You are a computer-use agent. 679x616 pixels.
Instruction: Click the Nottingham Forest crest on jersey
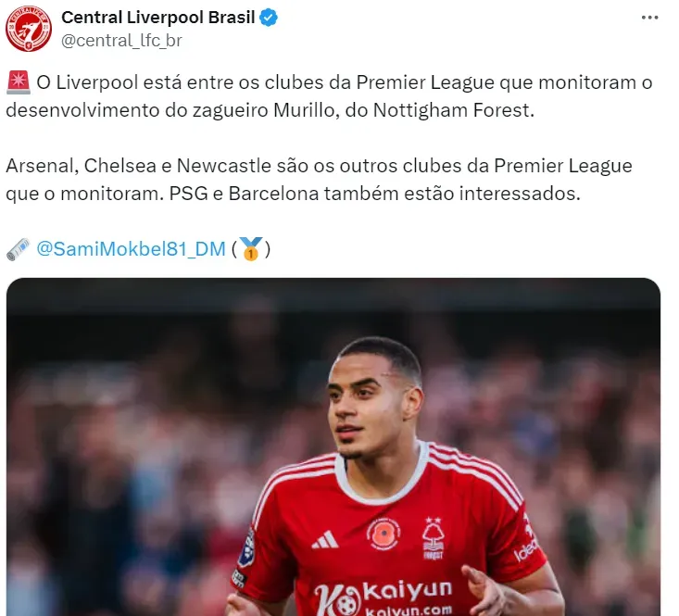coord(433,538)
